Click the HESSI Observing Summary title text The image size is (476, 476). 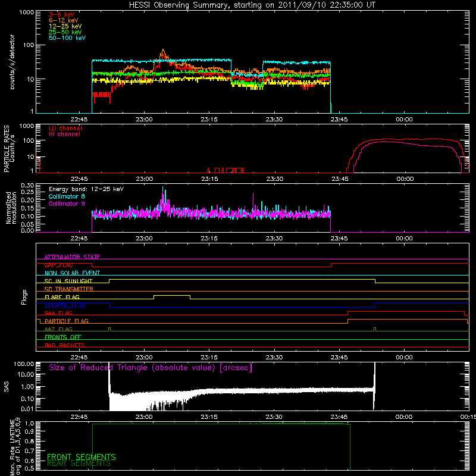click(x=252, y=5)
